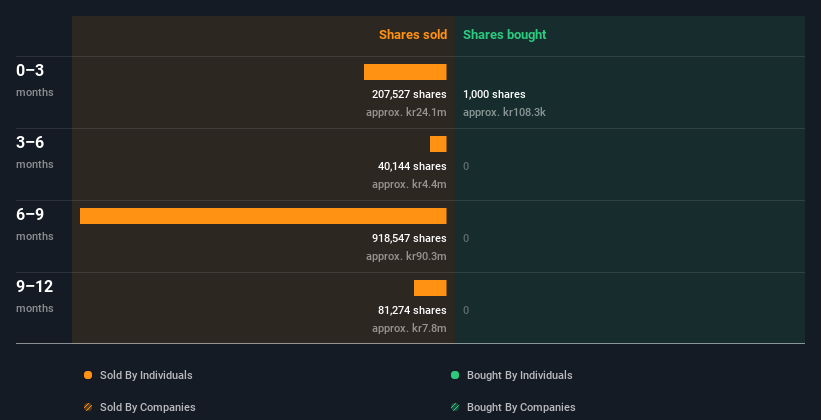The image size is (821, 420).
Task: Click the 6–9 months orange bar
Action: [263, 216]
